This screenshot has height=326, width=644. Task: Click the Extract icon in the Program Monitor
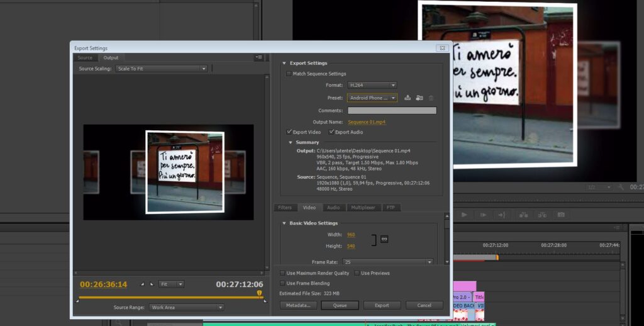(542, 215)
